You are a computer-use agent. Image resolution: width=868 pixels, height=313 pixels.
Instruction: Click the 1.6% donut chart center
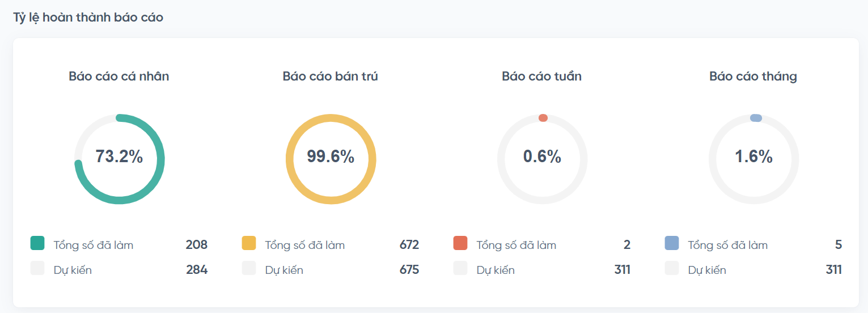[753, 157]
